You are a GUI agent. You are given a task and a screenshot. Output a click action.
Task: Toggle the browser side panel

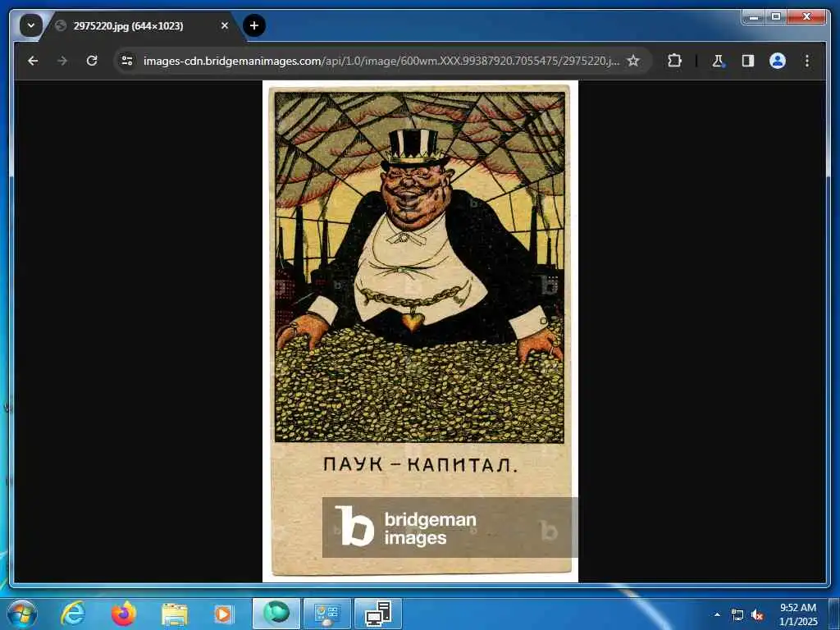click(748, 61)
